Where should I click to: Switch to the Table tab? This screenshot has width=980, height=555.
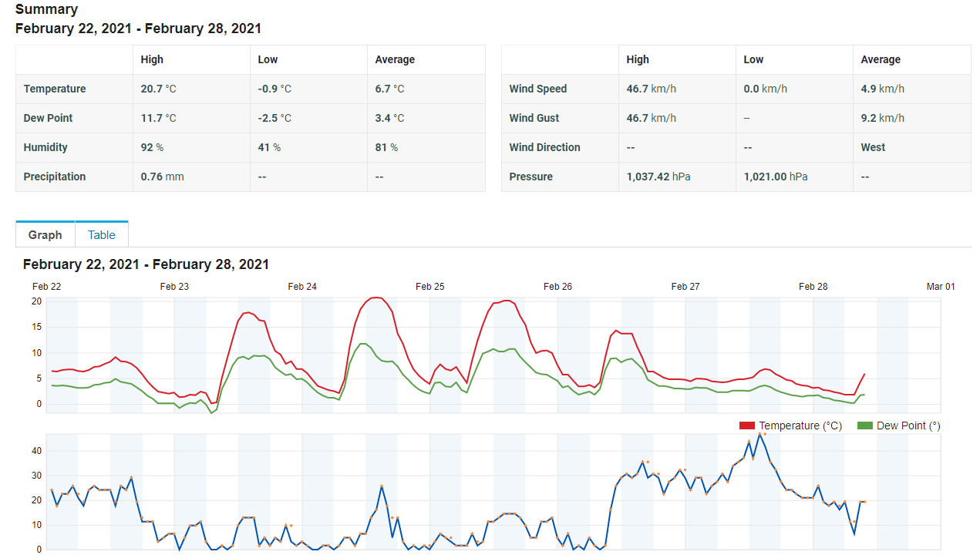(x=101, y=235)
